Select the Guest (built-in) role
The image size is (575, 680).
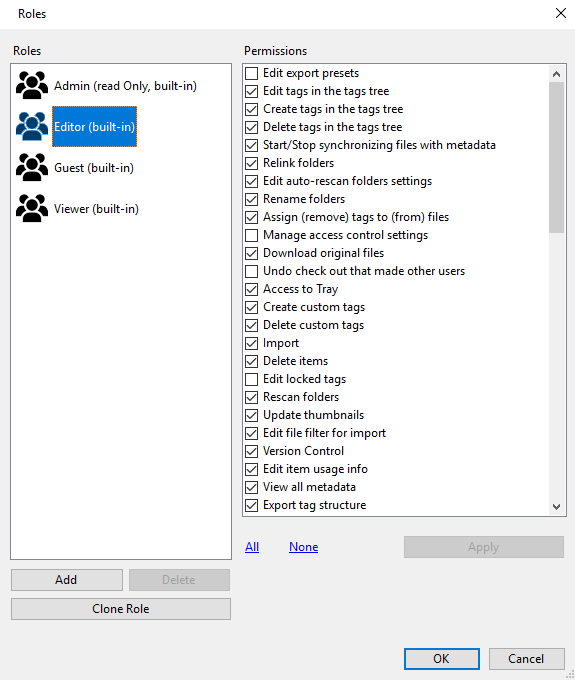(x=94, y=168)
